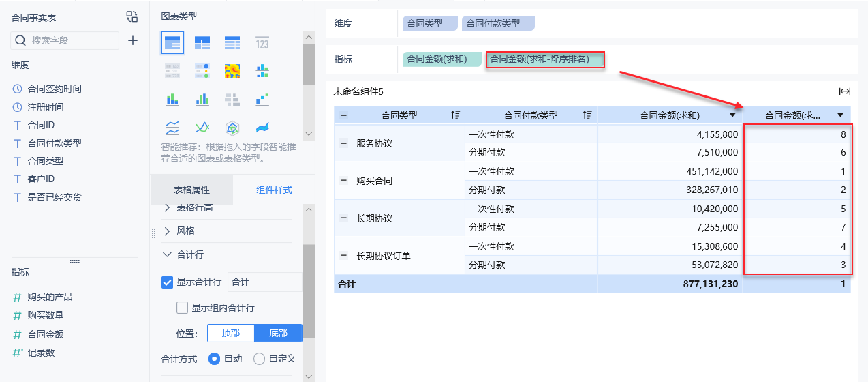Choose the radar chart type icon
This screenshot has height=382, width=868.
click(232, 128)
